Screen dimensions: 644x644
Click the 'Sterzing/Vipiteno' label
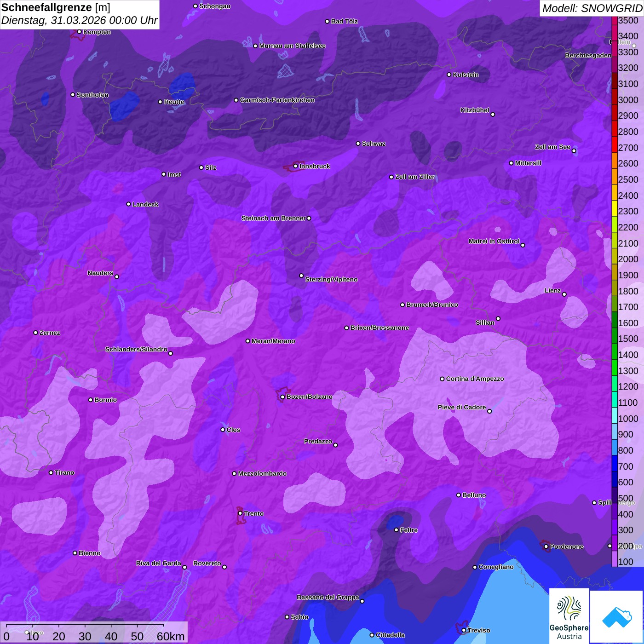pyautogui.click(x=331, y=279)
